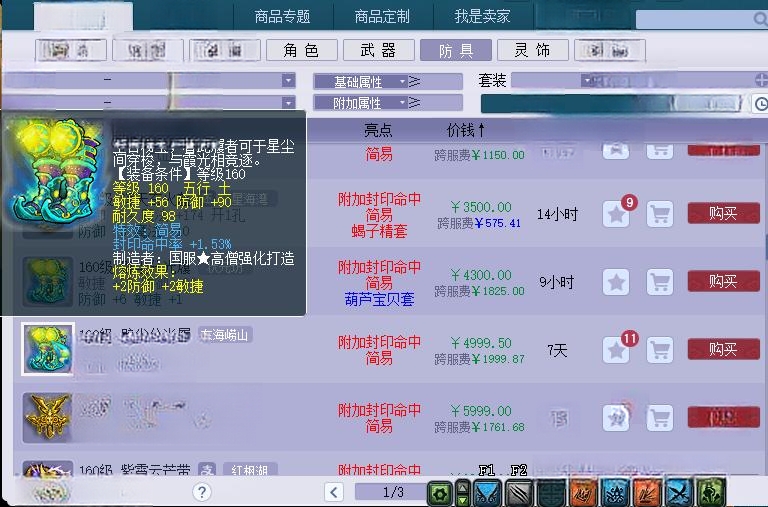Add the ￥4999.50 item to cart
Image resolution: width=768 pixels, height=507 pixels.
click(660, 350)
